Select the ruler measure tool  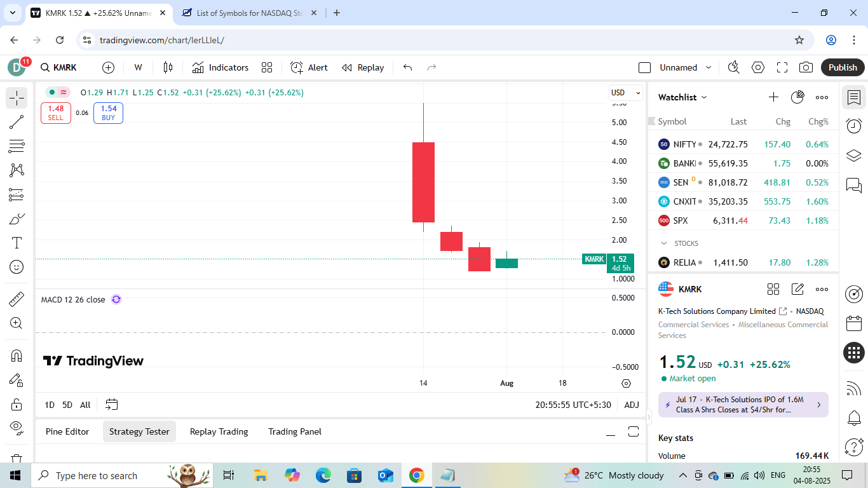(17, 299)
